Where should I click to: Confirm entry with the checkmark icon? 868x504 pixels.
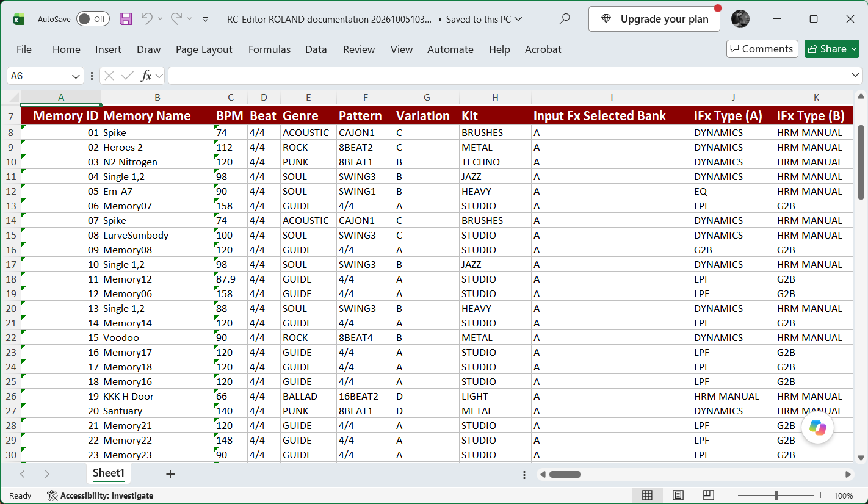point(128,76)
